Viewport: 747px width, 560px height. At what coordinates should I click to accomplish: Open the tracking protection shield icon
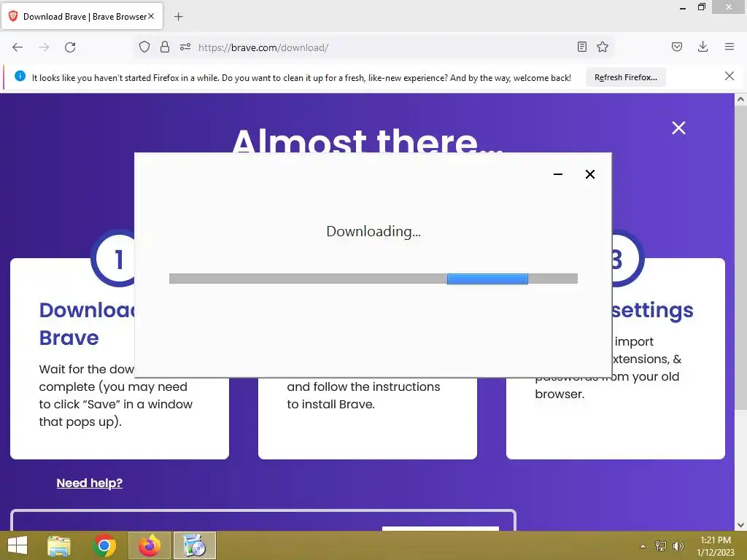(x=144, y=47)
